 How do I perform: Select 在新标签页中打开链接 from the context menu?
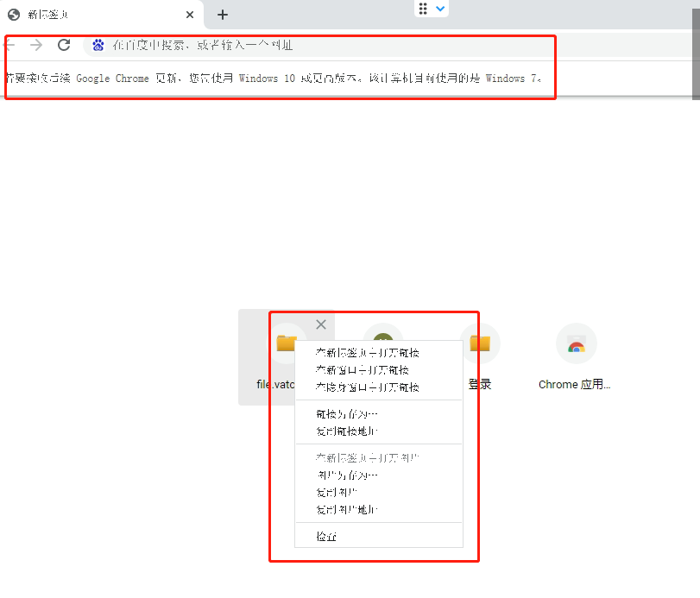(360, 352)
